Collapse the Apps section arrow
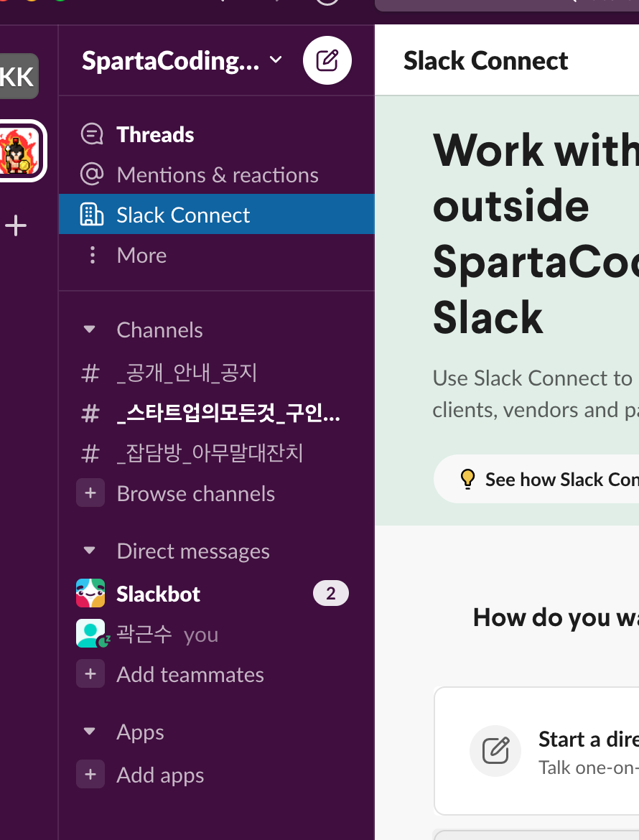 (90, 732)
